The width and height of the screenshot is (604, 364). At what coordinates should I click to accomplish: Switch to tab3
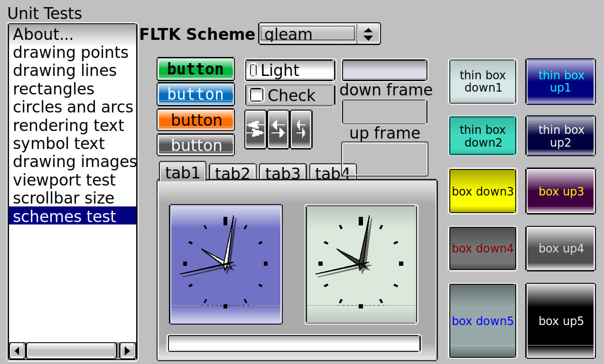[x=283, y=173]
